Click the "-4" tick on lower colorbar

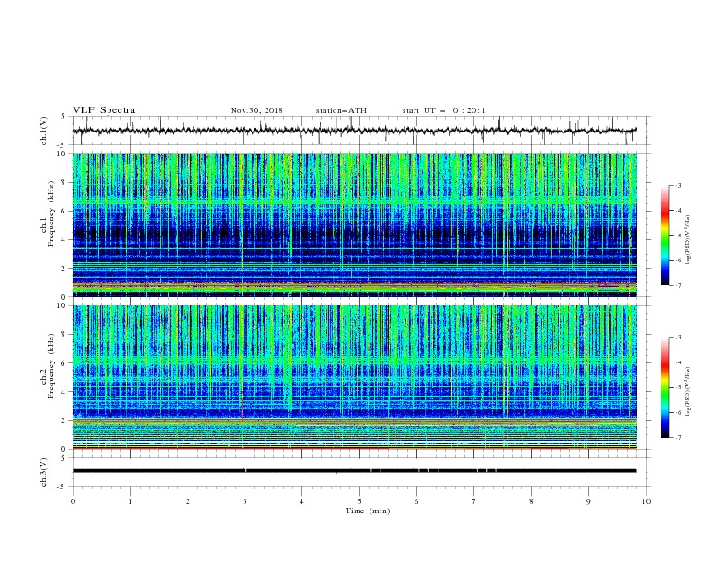coord(677,362)
